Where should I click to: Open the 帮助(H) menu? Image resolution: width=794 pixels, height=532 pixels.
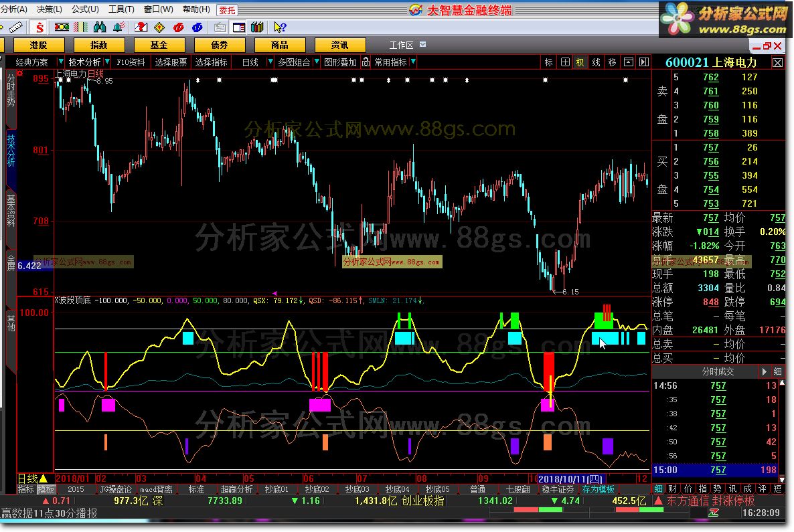(x=196, y=9)
